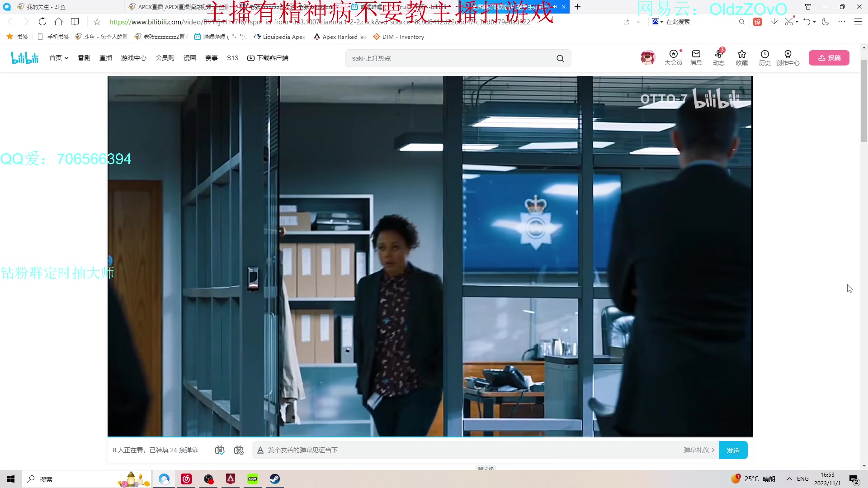Bookmark this page with the star icon
This screenshot has width=868, height=488.
(97, 22)
